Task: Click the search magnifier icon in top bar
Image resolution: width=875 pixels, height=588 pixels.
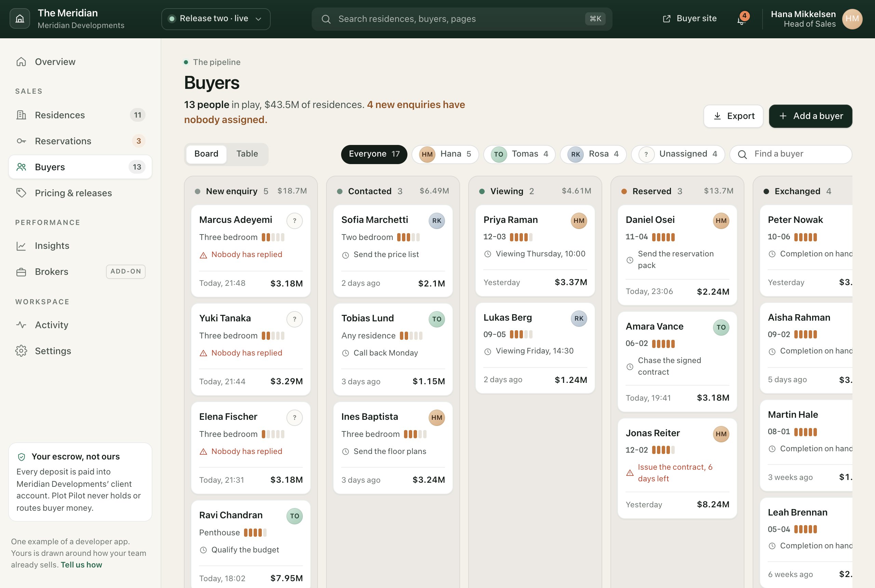Action: [326, 19]
